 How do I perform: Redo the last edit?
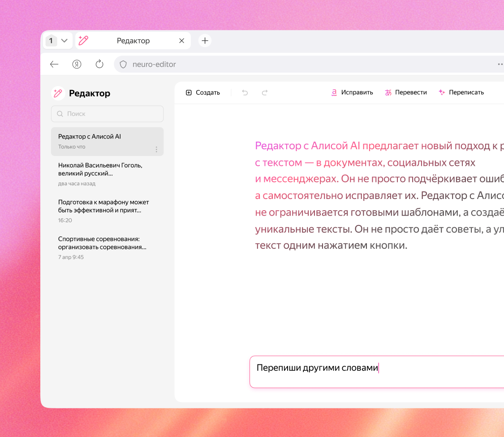(264, 93)
